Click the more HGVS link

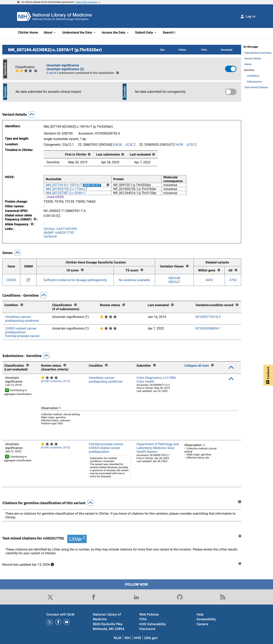[x=54, y=197]
